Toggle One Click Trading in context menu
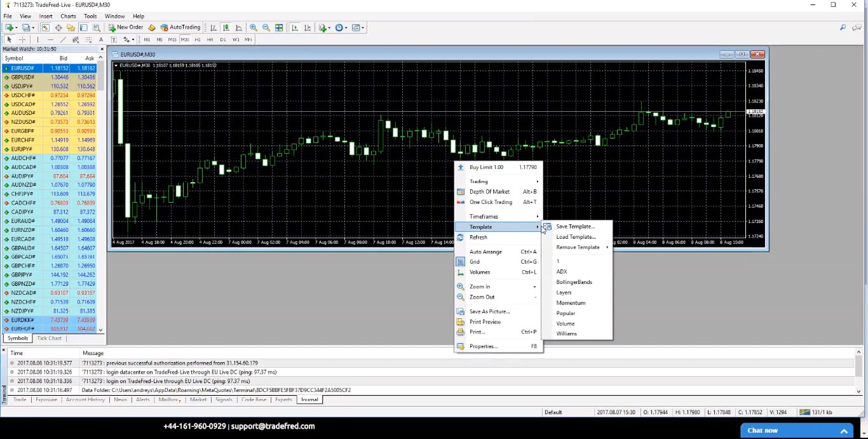Viewport: 868px width, 439px height. tap(498, 202)
